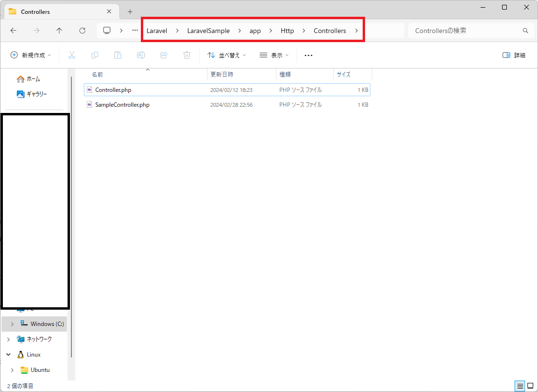This screenshot has height=392, width=538.
Task: Open a new tab with plus button
Action: pos(130,11)
